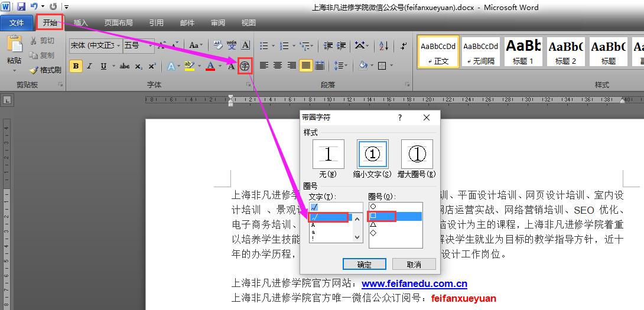Click the Save icon in quick access toolbar
The image size is (644, 310).
tap(21, 6)
